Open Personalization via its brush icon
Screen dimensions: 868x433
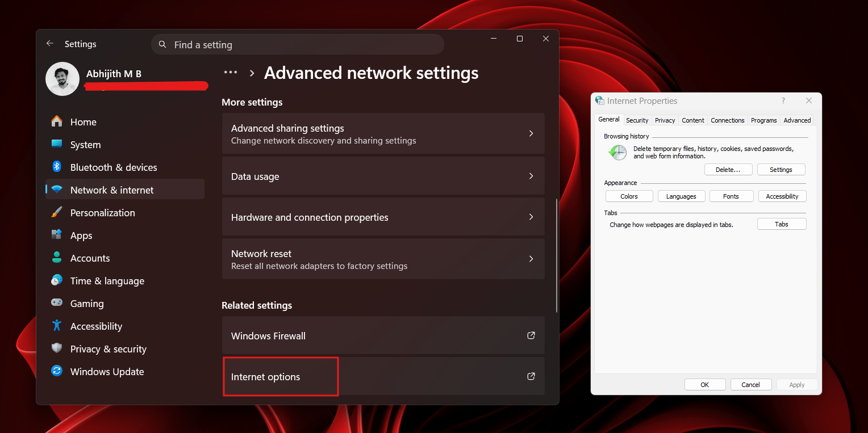click(x=57, y=212)
